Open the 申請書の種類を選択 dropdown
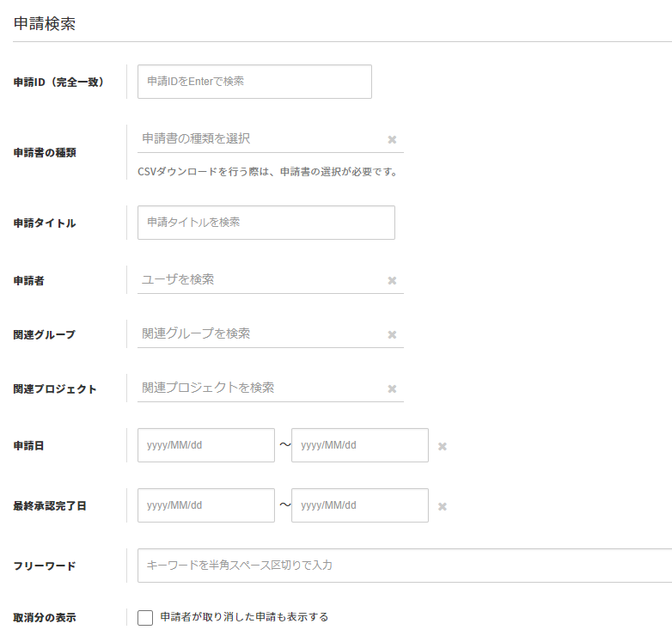 tap(258, 138)
